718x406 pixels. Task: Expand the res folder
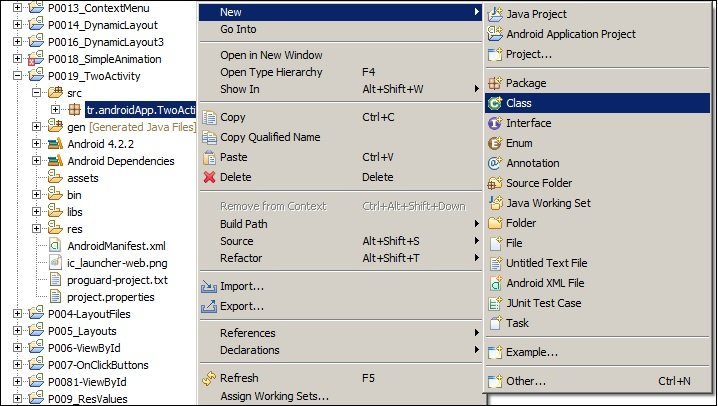pyautogui.click(x=37, y=228)
